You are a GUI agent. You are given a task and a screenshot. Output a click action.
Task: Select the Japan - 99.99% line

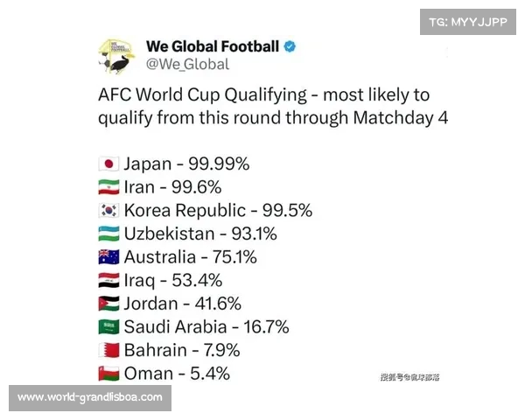click(174, 164)
